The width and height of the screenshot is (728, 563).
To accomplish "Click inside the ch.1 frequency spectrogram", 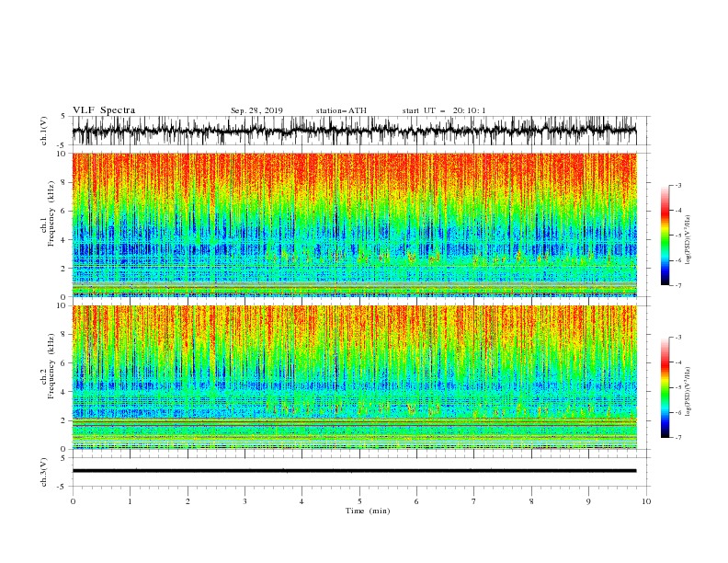I will (355, 224).
